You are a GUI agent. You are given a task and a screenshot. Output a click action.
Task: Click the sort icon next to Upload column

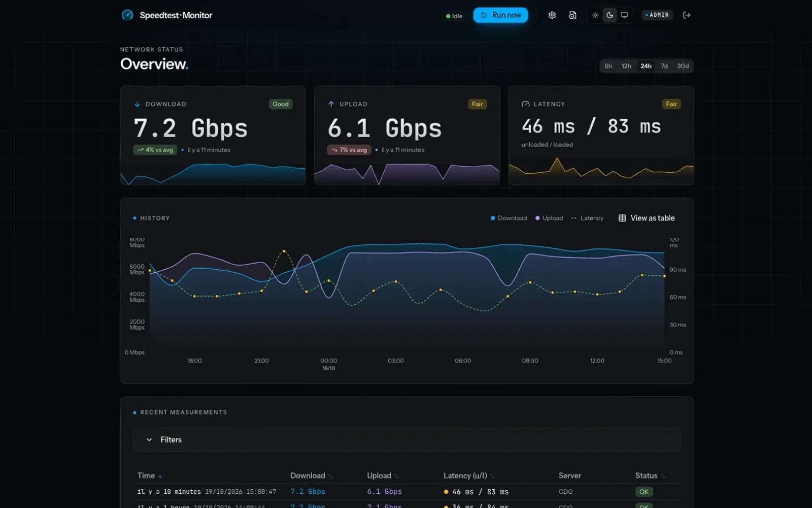[x=396, y=476]
